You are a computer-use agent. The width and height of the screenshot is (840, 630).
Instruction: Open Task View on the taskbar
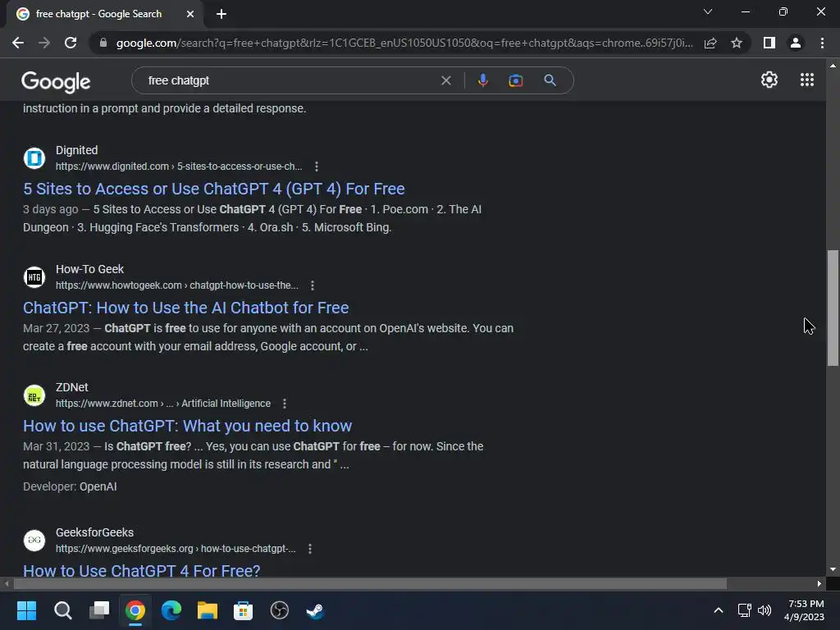[x=99, y=610]
